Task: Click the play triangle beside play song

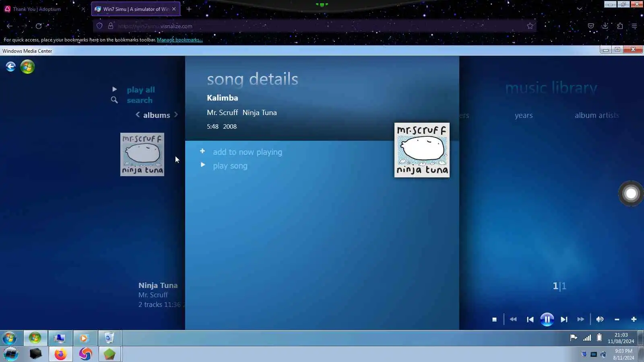Action: click(x=203, y=165)
